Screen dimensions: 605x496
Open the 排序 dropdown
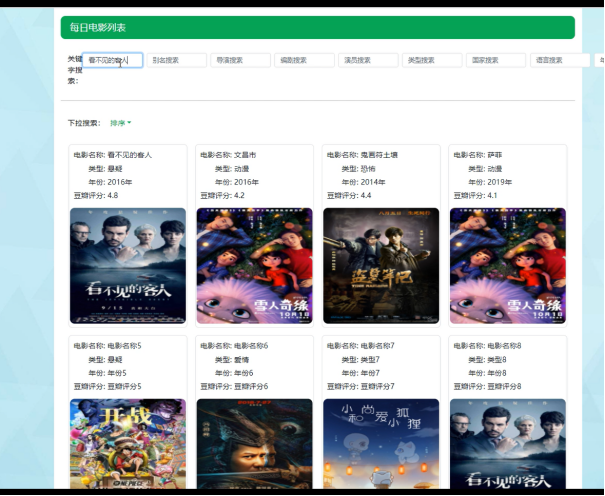pos(120,123)
